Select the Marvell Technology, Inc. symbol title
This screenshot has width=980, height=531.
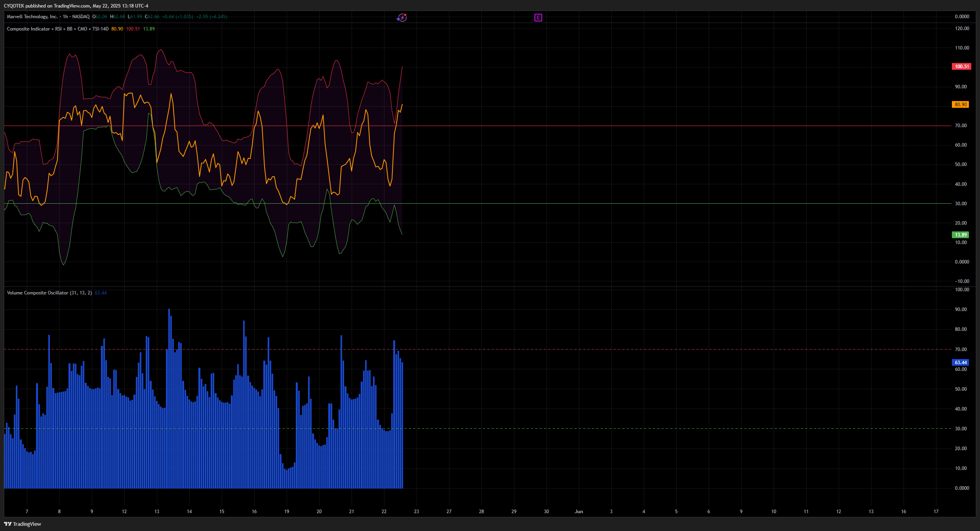[x=32, y=17]
